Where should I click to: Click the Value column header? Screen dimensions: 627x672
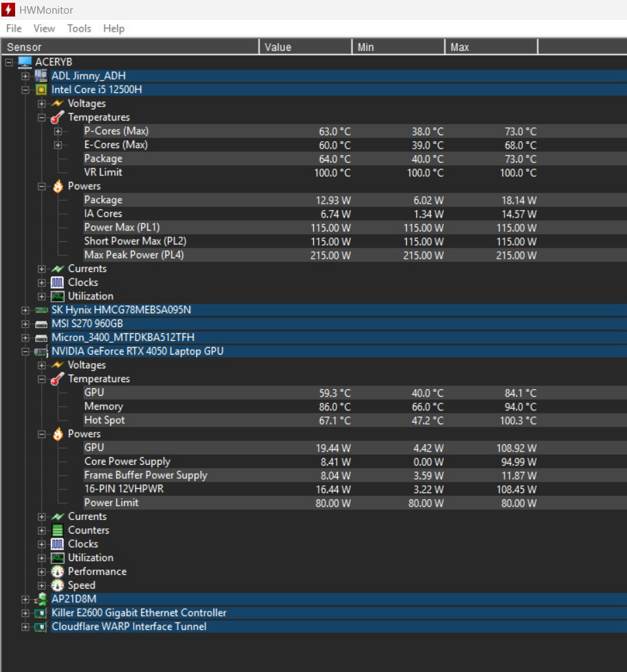point(306,47)
